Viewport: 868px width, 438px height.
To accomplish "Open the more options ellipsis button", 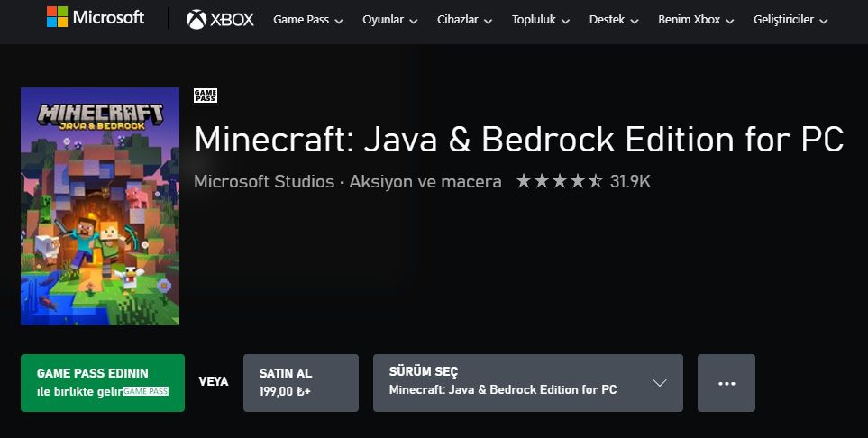I will tap(726, 383).
